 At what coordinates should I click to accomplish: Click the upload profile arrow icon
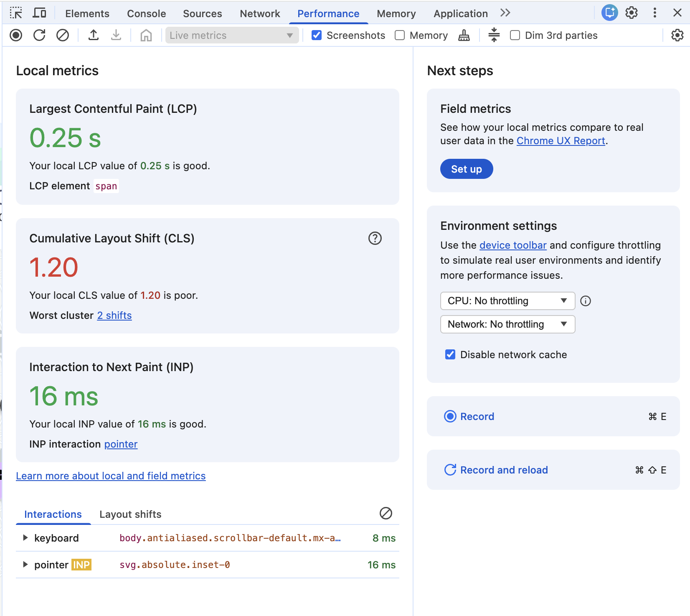pos(94,36)
